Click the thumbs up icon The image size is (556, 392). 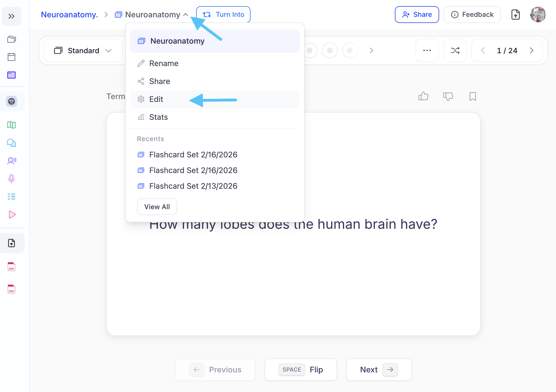[423, 96]
